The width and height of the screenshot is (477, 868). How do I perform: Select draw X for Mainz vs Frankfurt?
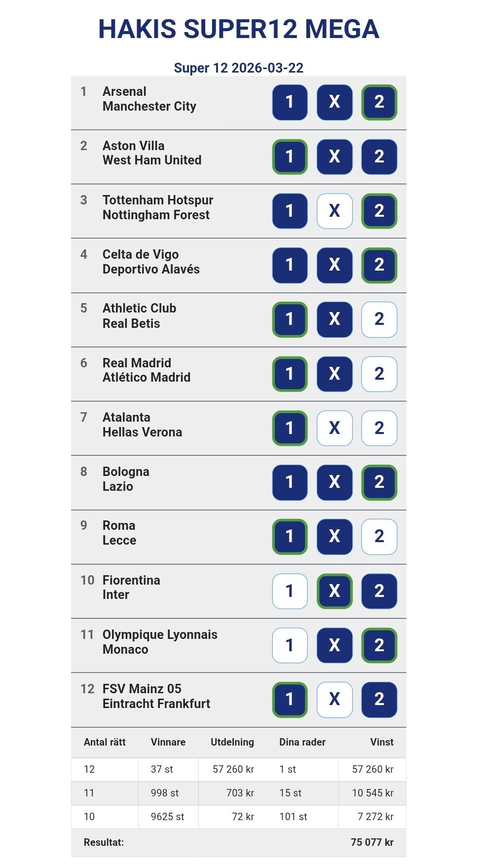tap(334, 700)
